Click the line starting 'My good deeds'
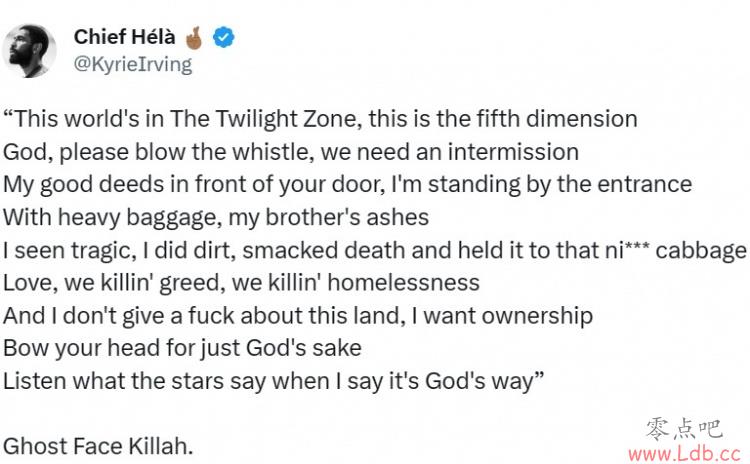Viewport: 750px width, 464px height. coord(347,185)
